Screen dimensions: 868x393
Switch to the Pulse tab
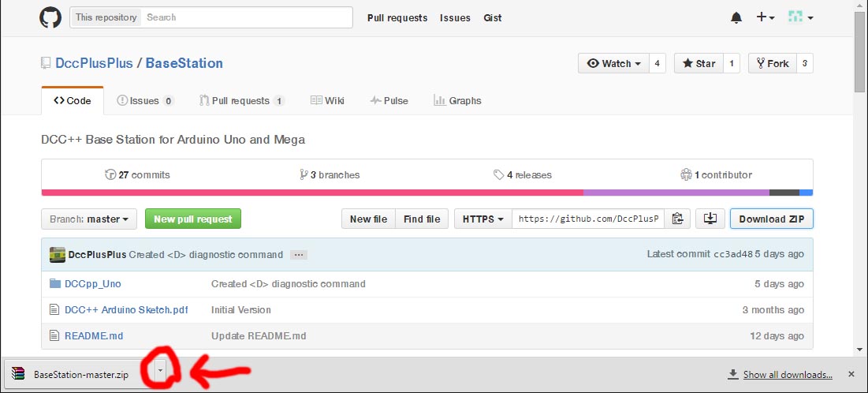(389, 101)
